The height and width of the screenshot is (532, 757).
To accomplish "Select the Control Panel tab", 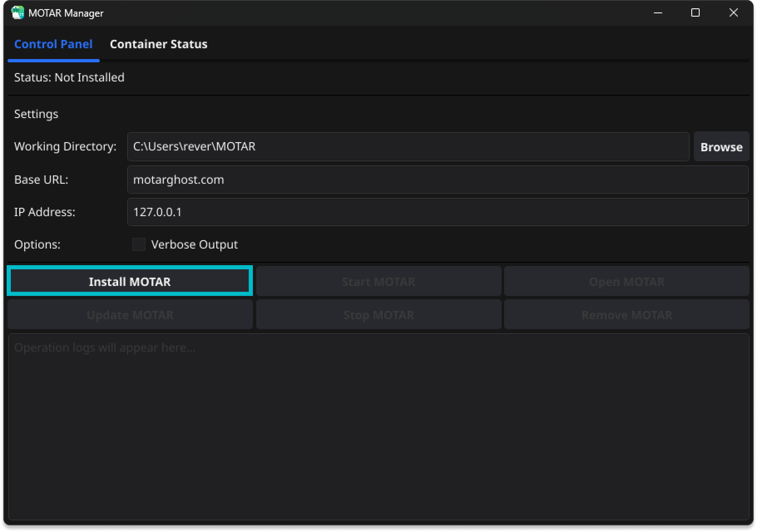I will coord(53,44).
